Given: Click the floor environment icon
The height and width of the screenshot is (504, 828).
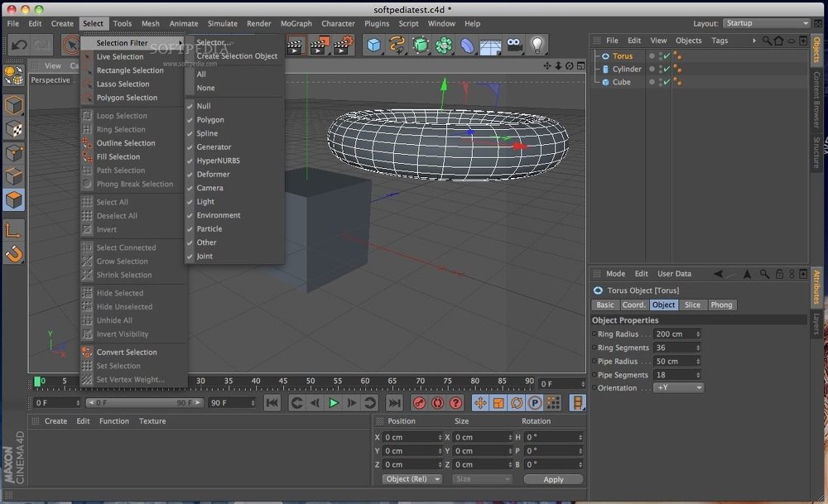Looking at the screenshot, I should (490, 46).
